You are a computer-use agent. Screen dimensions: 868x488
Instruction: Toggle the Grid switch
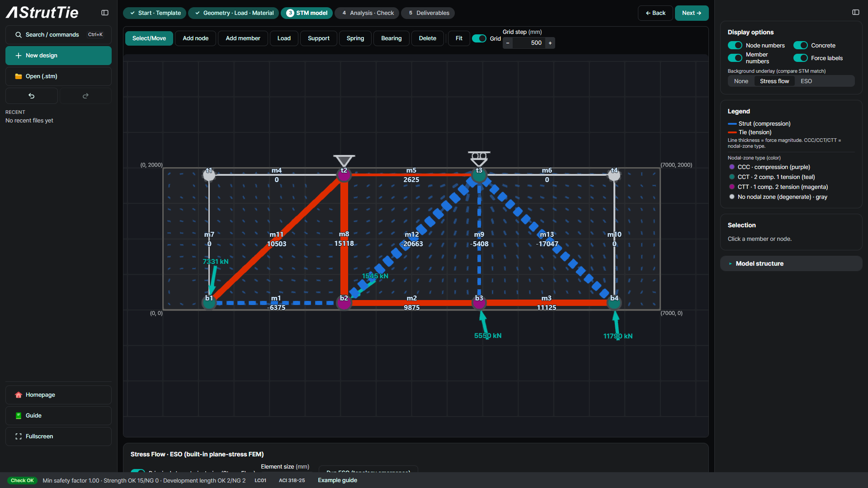point(479,38)
